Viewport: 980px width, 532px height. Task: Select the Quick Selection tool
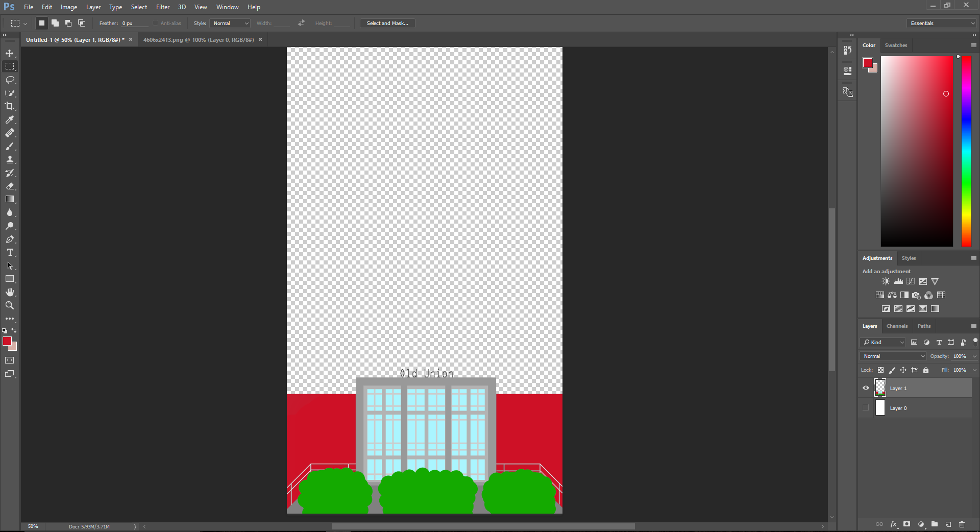tap(10, 93)
